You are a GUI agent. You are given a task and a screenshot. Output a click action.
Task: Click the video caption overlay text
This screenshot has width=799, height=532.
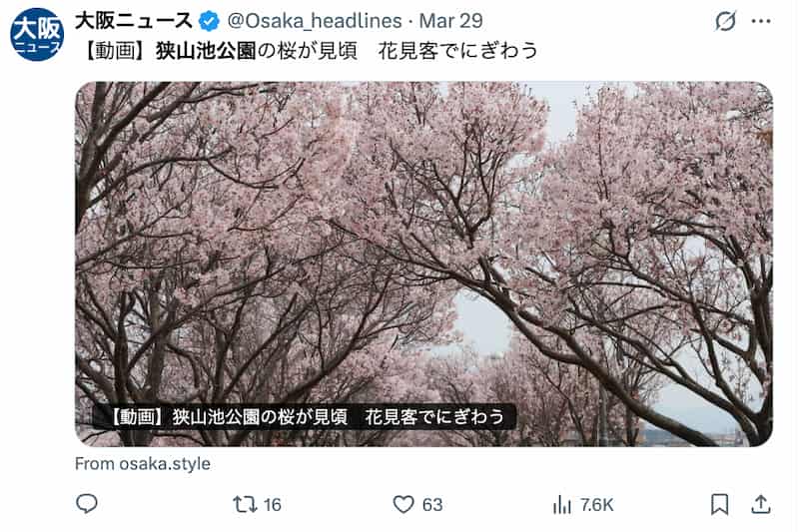pos(305,417)
